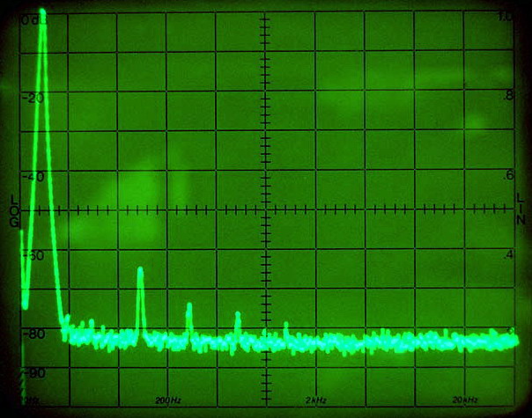Click the noise floor trace's right end
The image size is (532, 418).
point(516,339)
